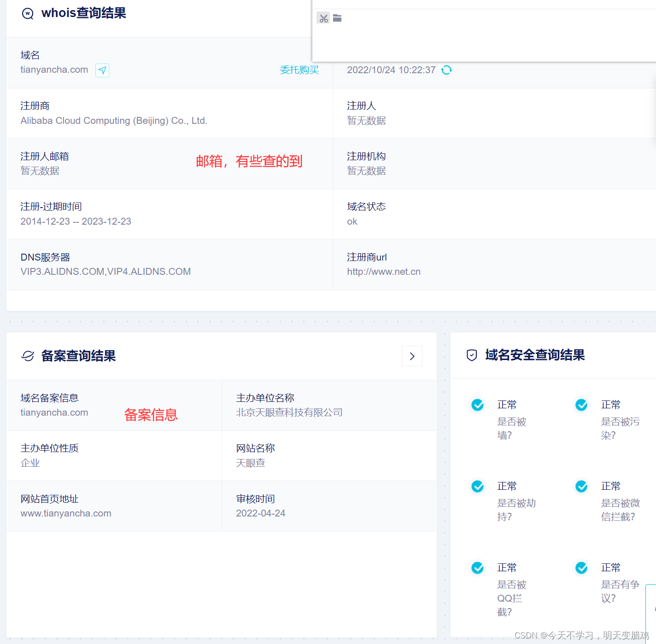
Task: Click the checkmark badge for 是否有争议
Action: (581, 568)
